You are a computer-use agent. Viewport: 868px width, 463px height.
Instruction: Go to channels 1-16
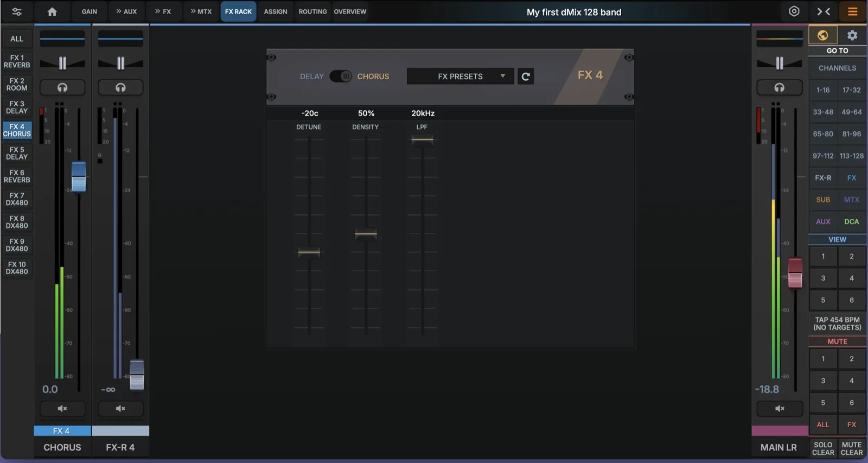click(x=823, y=90)
